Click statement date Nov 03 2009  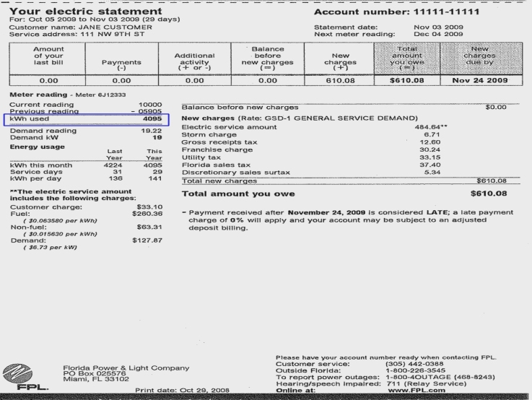(438, 27)
